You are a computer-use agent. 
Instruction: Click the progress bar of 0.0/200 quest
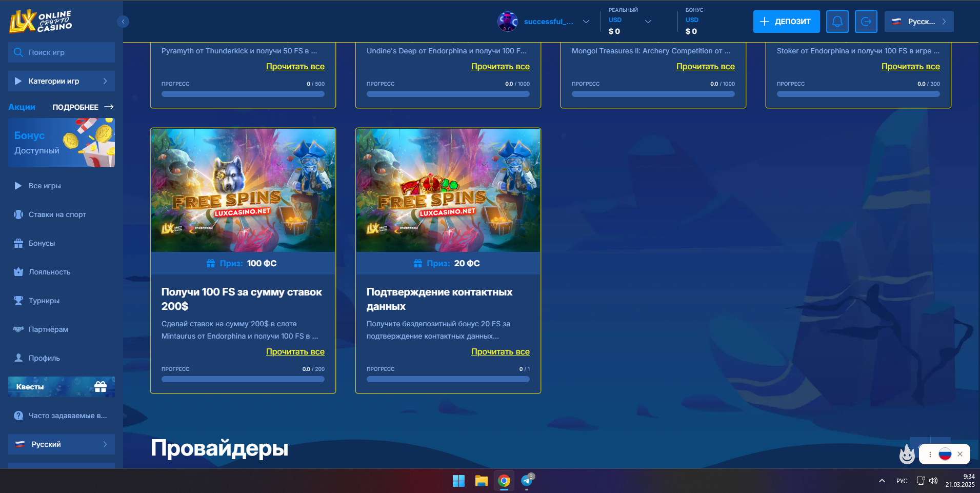(x=243, y=379)
